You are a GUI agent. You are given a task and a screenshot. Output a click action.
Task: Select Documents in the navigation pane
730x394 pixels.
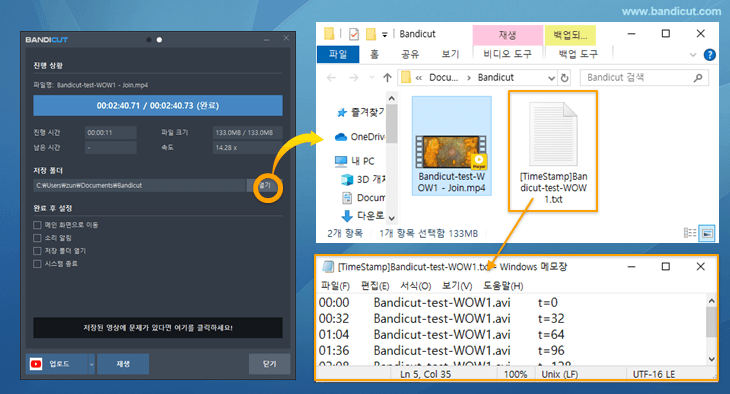pyautogui.click(x=363, y=198)
